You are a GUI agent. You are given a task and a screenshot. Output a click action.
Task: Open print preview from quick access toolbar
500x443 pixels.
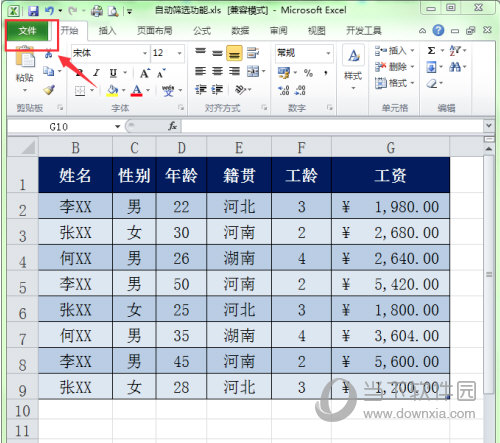tap(113, 11)
